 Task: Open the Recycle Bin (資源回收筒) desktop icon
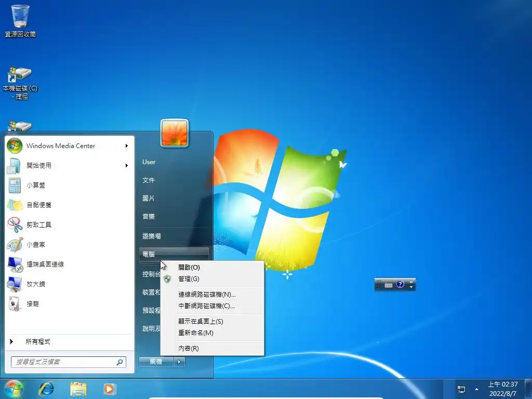pyautogui.click(x=20, y=20)
